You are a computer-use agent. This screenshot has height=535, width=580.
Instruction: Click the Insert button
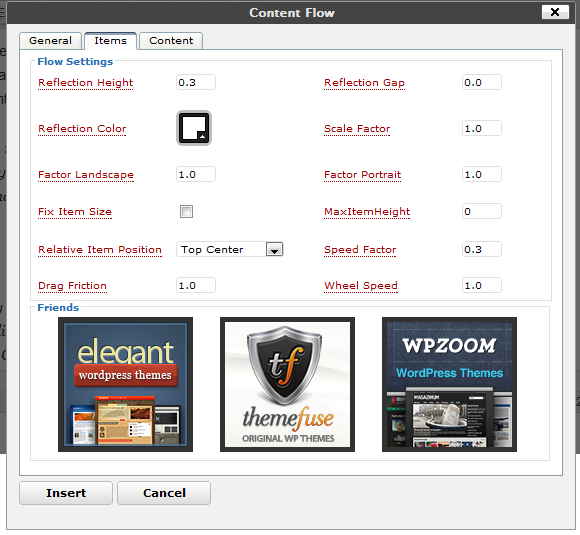tap(66, 493)
